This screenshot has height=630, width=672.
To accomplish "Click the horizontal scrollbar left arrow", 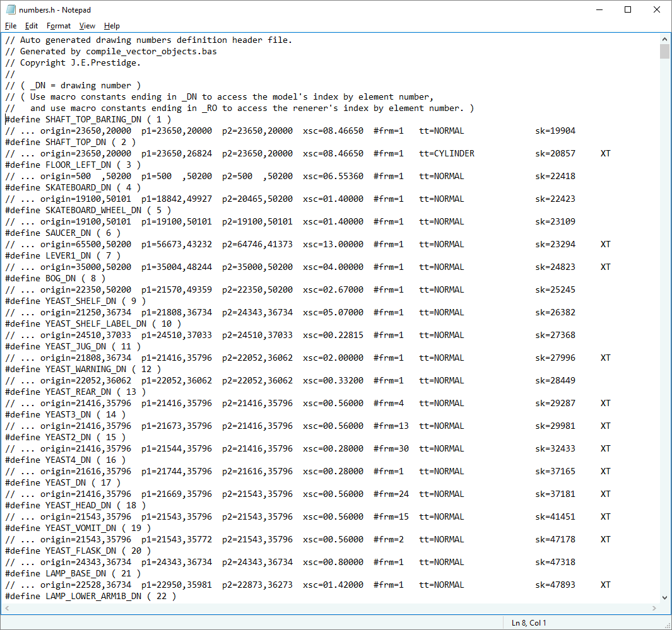I will pos(6,608).
